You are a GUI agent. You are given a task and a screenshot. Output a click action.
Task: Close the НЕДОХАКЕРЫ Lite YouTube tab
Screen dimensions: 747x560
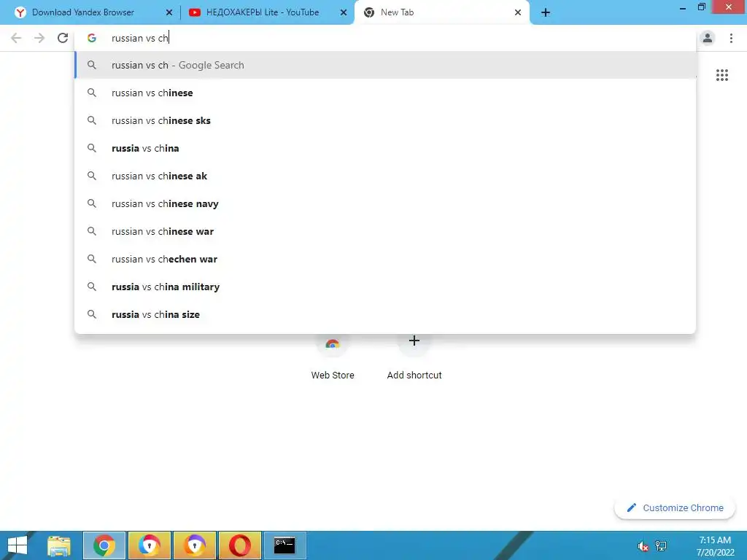click(x=344, y=13)
